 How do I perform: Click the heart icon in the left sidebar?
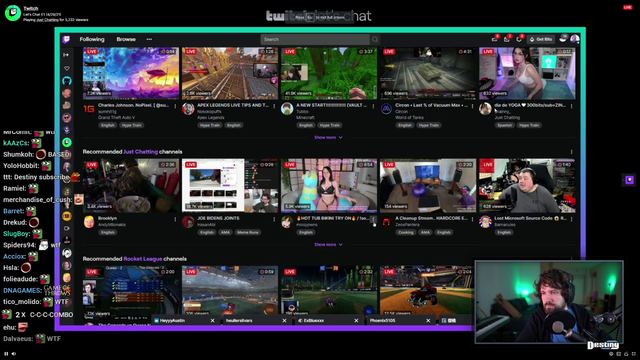coord(67,68)
